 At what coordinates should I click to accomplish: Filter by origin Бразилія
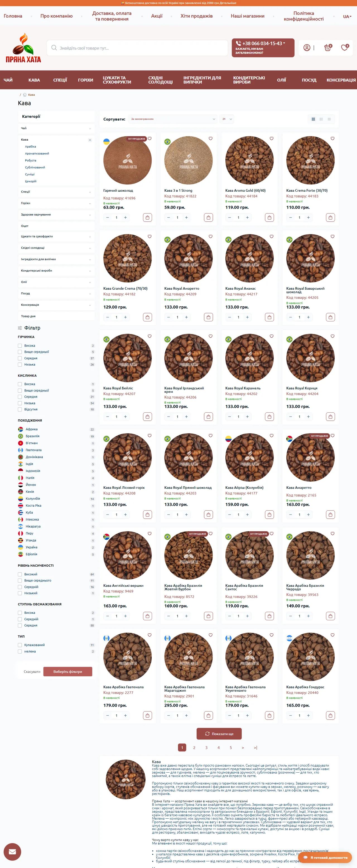[32, 436]
